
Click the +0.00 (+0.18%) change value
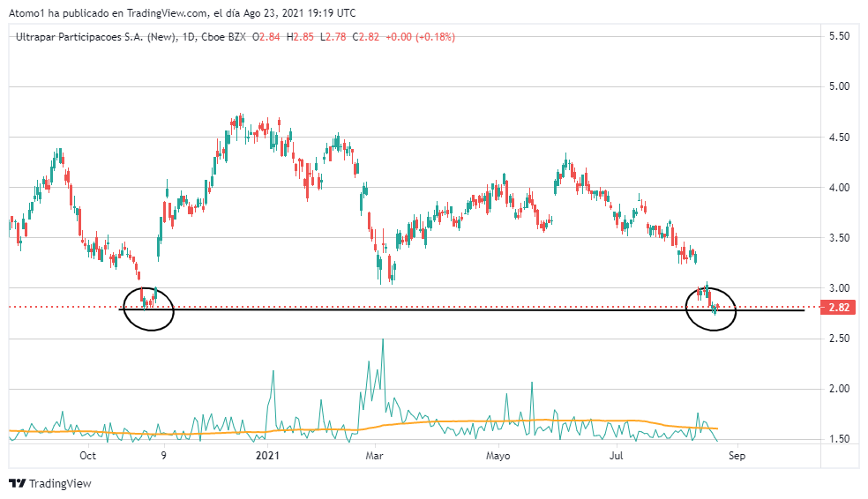coord(420,37)
